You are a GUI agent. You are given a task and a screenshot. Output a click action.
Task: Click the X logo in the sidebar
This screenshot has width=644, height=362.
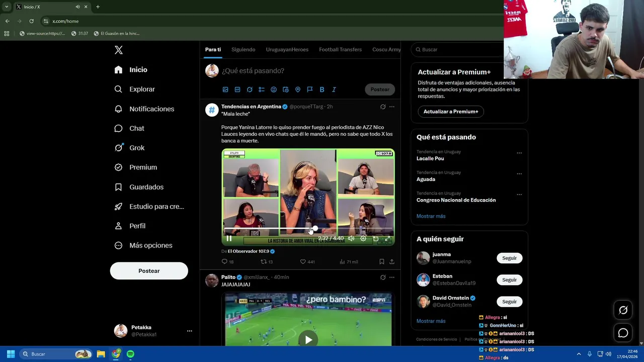pos(119,50)
